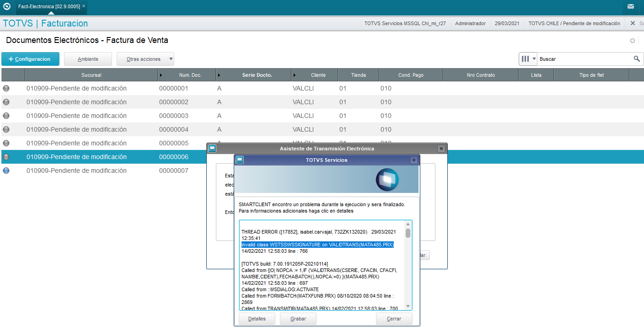This screenshot has height=336, width=644.
Task: Switch to the Fact-Electronica [02.9.0005] tab
Action: click(x=49, y=6)
